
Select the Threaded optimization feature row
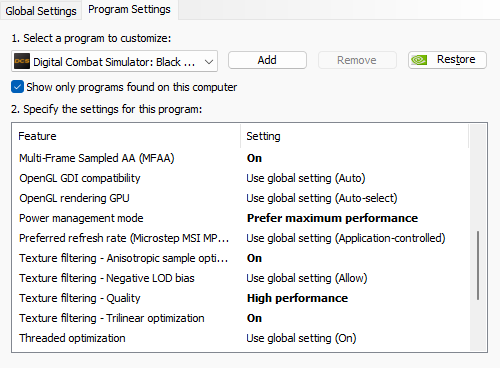coord(241,338)
